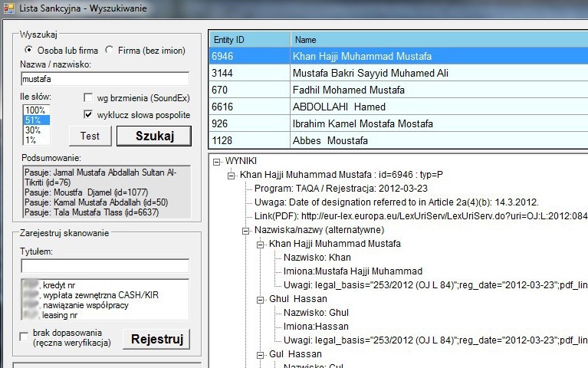Select 100% in word match list

35,110
